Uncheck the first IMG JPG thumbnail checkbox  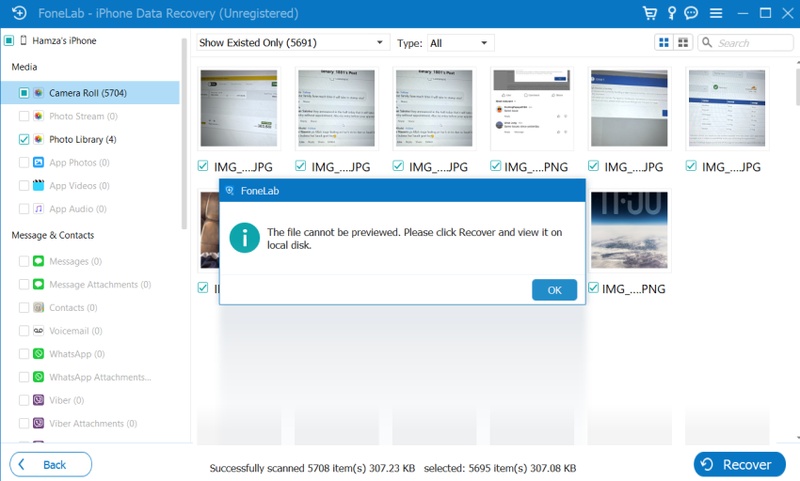tap(203, 166)
